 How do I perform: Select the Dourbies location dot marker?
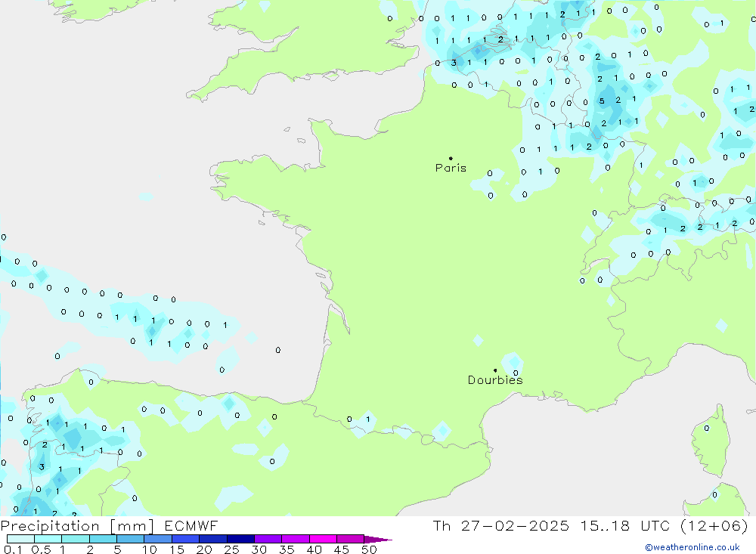pos(495,370)
